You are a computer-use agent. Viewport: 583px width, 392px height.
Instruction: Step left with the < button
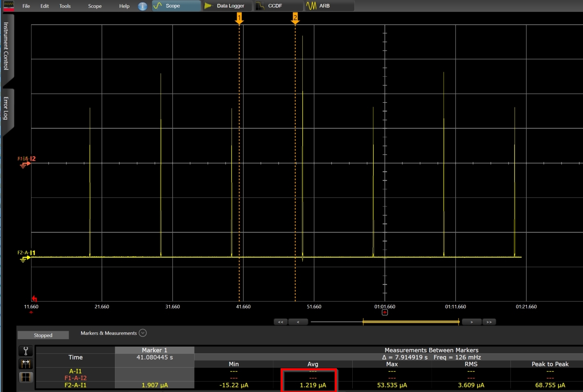298,322
